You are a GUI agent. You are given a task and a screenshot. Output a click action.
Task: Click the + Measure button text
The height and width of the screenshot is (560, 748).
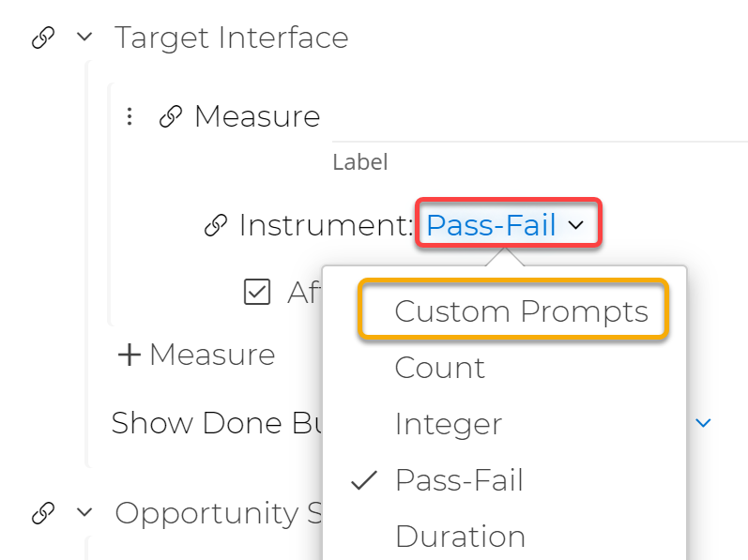point(211,355)
